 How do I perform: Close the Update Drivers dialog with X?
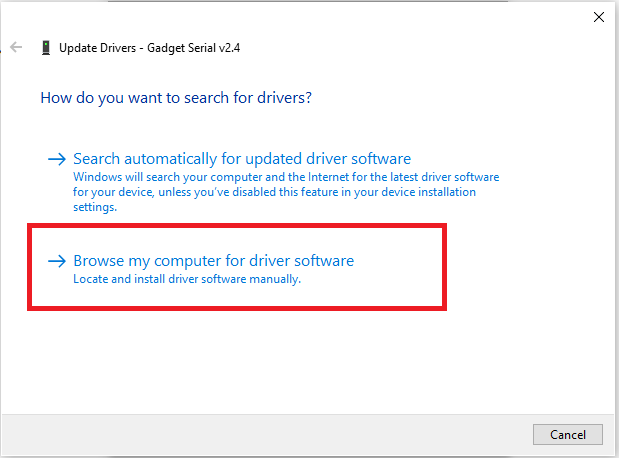pos(598,17)
